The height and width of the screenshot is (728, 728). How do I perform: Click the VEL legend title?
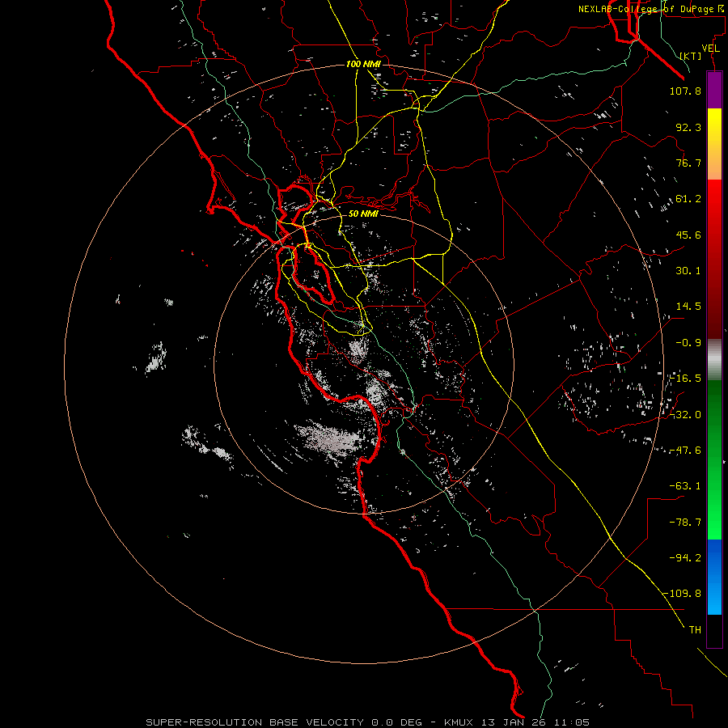click(710, 49)
